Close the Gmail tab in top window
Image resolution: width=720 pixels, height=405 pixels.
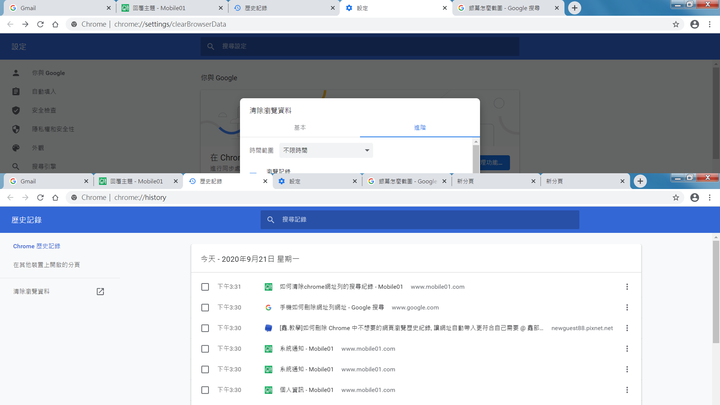click(108, 8)
